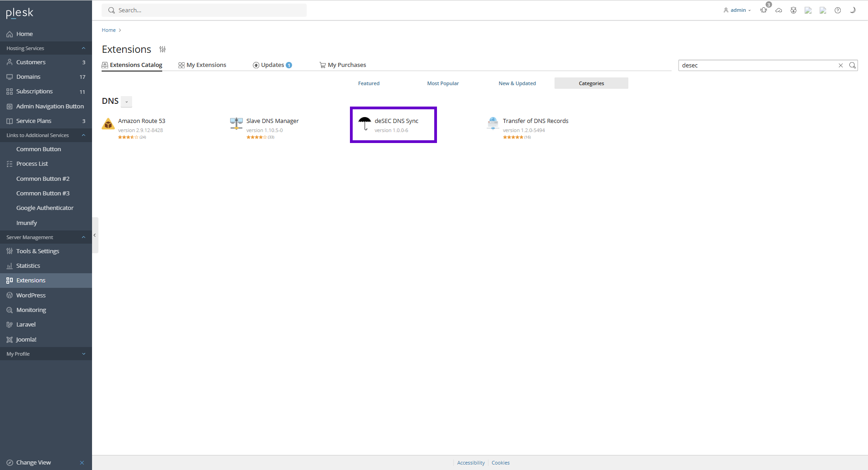The image size is (868, 470).
Task: Switch to the Featured filter
Action: pyautogui.click(x=369, y=83)
